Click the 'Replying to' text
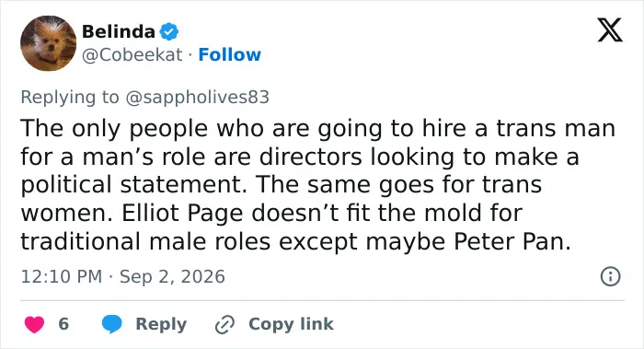644x349 pixels. pos(70,98)
